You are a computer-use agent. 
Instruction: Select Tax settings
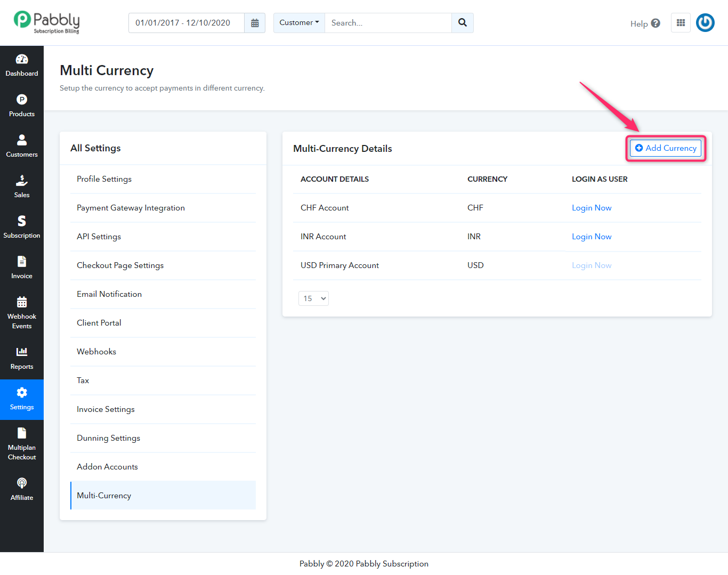163,380
